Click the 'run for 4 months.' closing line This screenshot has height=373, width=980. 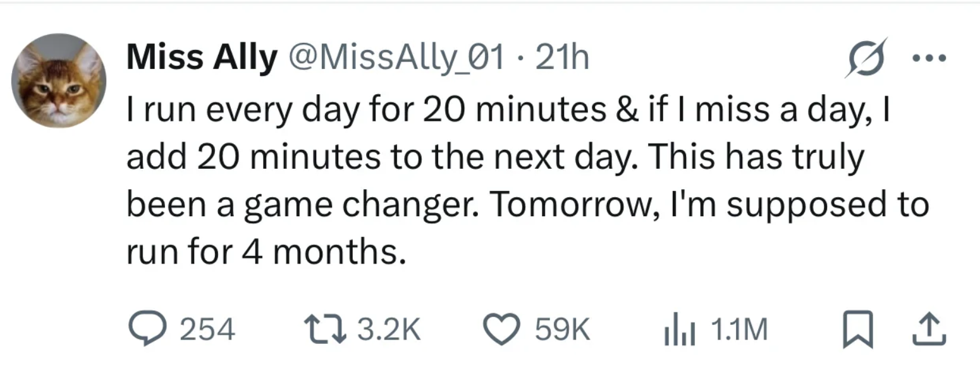[266, 253]
